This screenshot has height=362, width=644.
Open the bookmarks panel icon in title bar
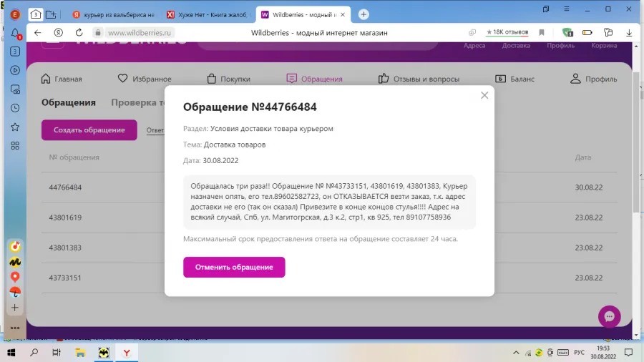pyautogui.click(x=546, y=9)
